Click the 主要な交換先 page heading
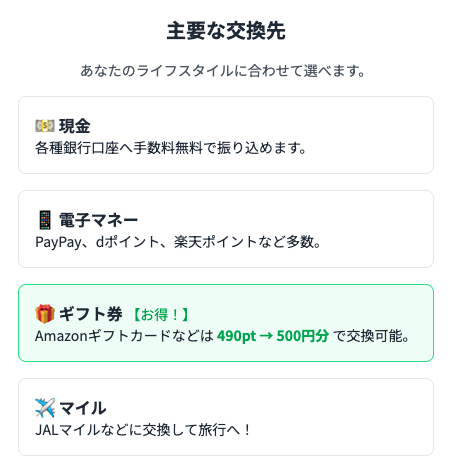 tap(226, 31)
